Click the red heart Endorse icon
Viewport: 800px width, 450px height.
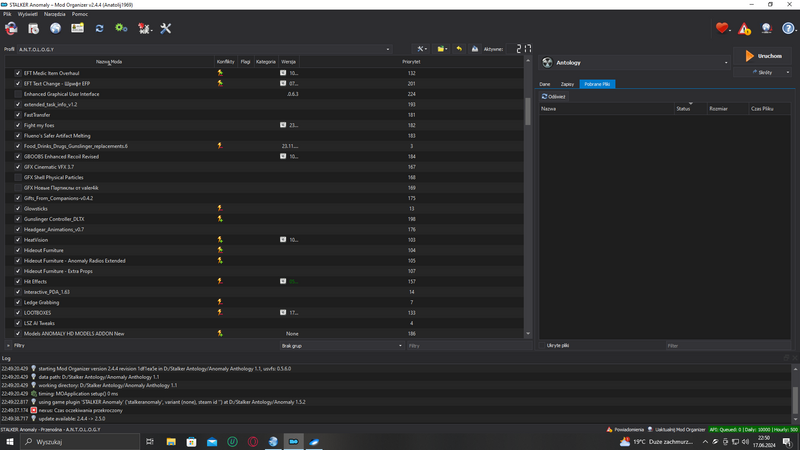click(x=722, y=29)
